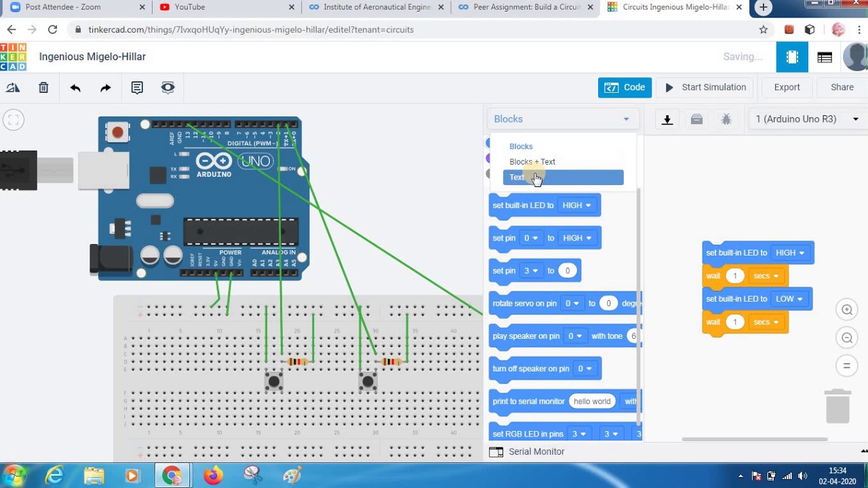This screenshot has width=868, height=488.
Task: Reload the page
Action: point(52,30)
